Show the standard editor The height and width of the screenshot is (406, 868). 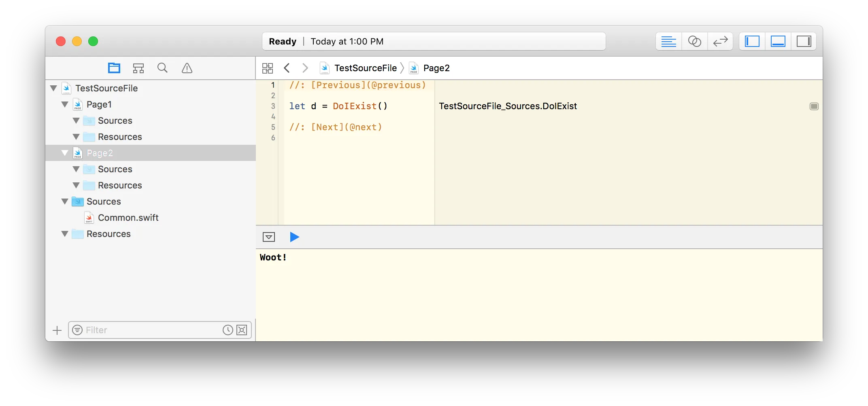668,41
